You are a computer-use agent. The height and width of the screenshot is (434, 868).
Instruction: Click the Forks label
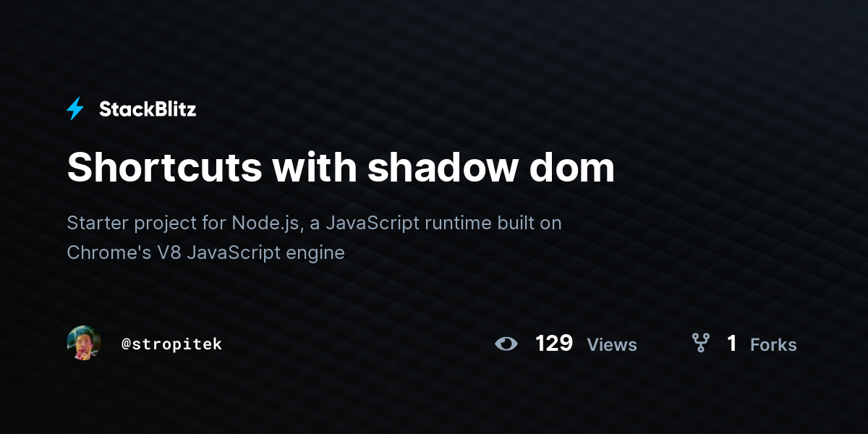[773, 344]
